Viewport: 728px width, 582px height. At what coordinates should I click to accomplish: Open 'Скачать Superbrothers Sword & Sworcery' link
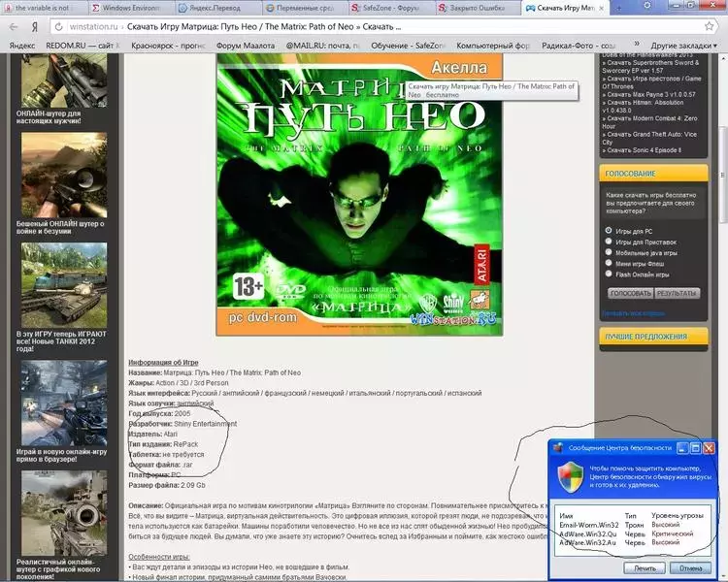pos(650,66)
